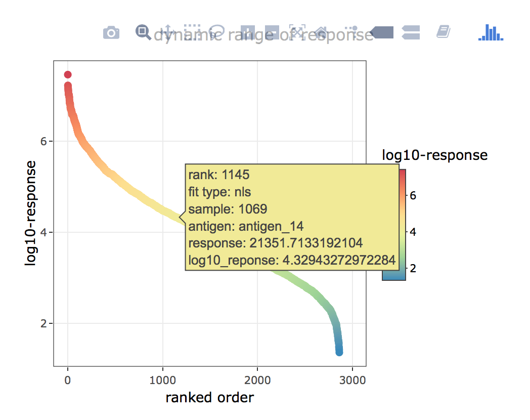Image resolution: width=530 pixels, height=420 pixels.
Task: Open the Plotly logo link
Action: click(443, 33)
